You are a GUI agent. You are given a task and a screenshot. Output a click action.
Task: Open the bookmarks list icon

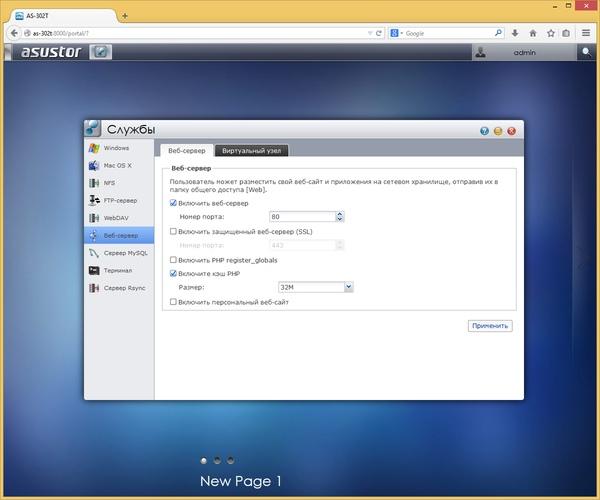(566, 33)
